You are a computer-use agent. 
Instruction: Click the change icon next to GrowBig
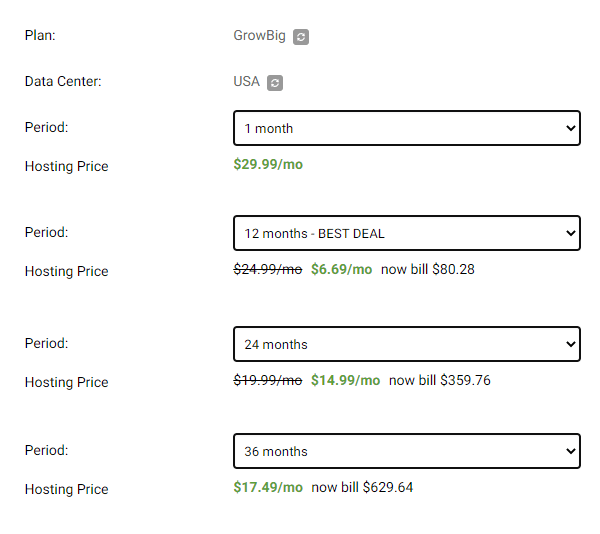click(301, 37)
